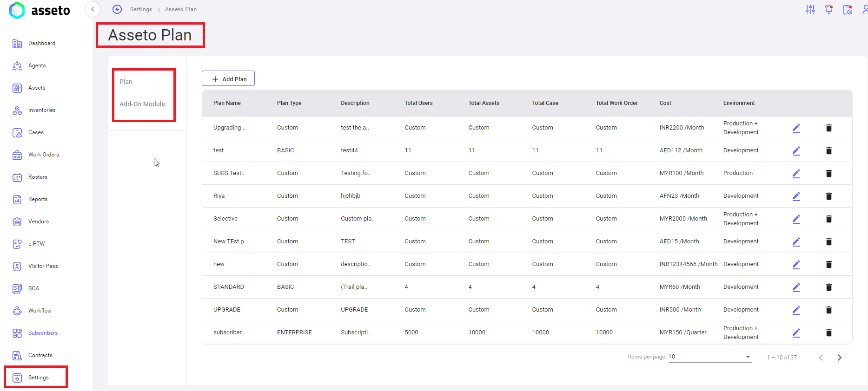Click the Plan Type column header
The width and height of the screenshot is (868, 391).
click(x=289, y=103)
